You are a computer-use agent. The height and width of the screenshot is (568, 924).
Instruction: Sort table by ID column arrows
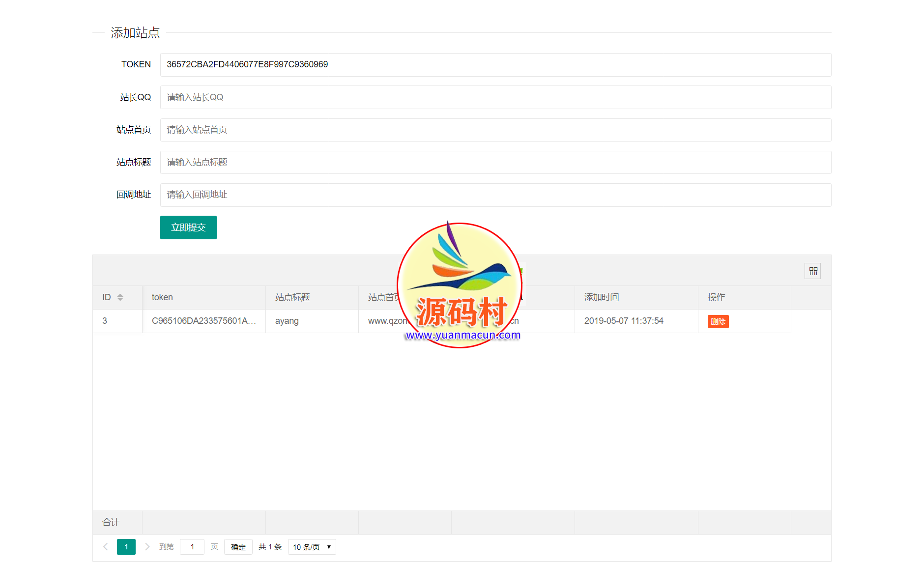[120, 297]
